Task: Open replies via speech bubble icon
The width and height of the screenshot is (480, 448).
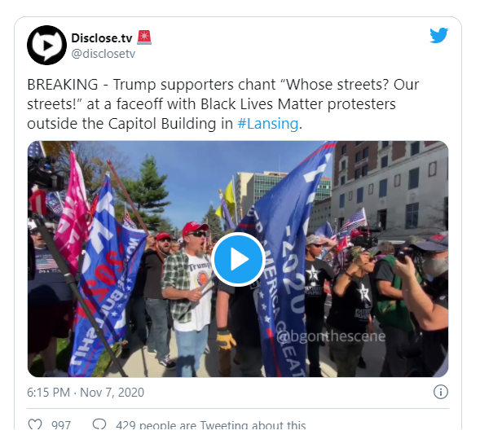Action: coord(99,424)
